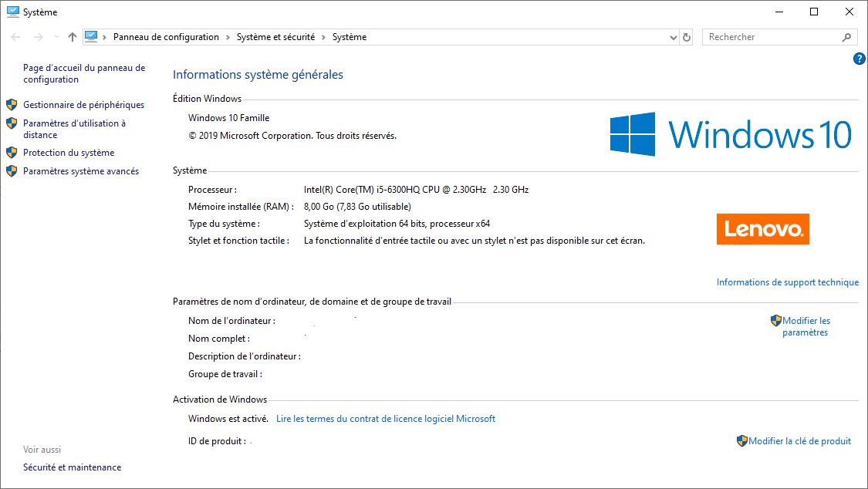868x489 pixels.
Task: Expand the chevron after Système et sécurité
Action: [324, 38]
